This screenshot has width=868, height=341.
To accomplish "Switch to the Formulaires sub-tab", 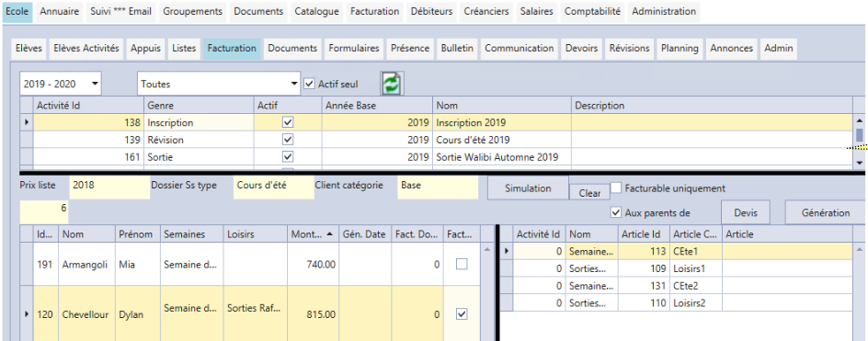I will point(354,48).
